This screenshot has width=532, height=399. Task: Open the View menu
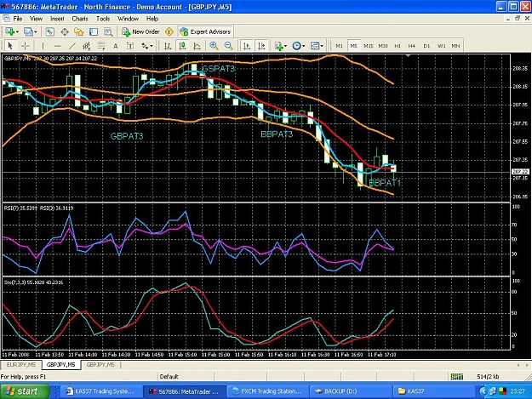click(x=36, y=19)
